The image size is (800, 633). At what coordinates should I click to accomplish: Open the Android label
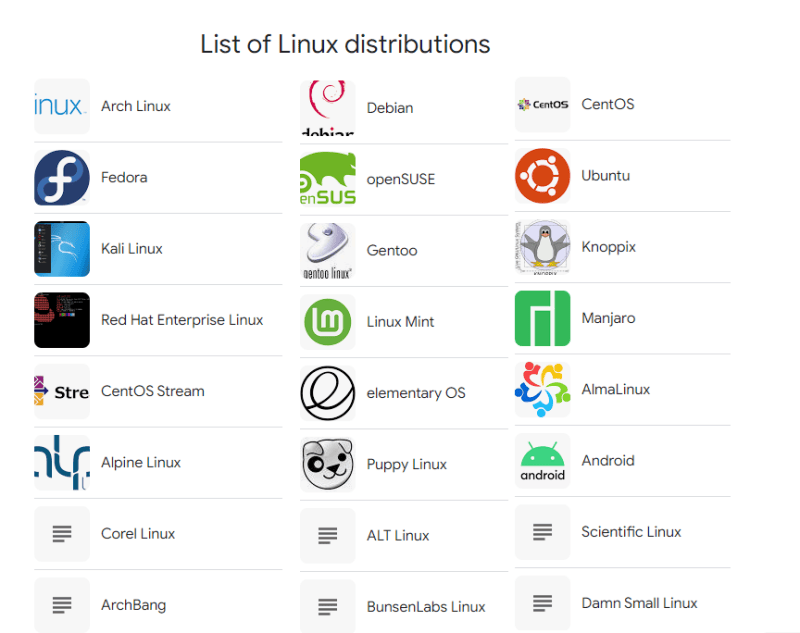[x=608, y=461]
